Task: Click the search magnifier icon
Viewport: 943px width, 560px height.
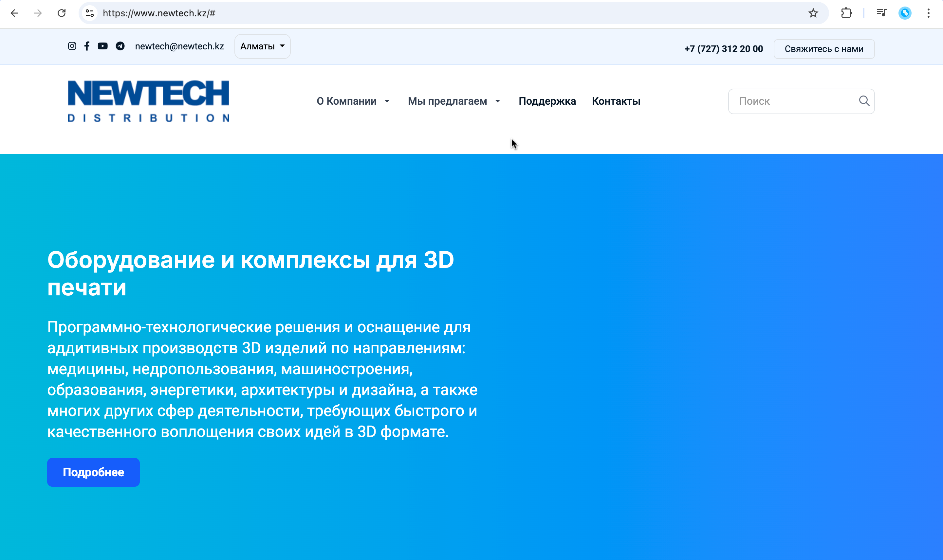Action: (864, 101)
